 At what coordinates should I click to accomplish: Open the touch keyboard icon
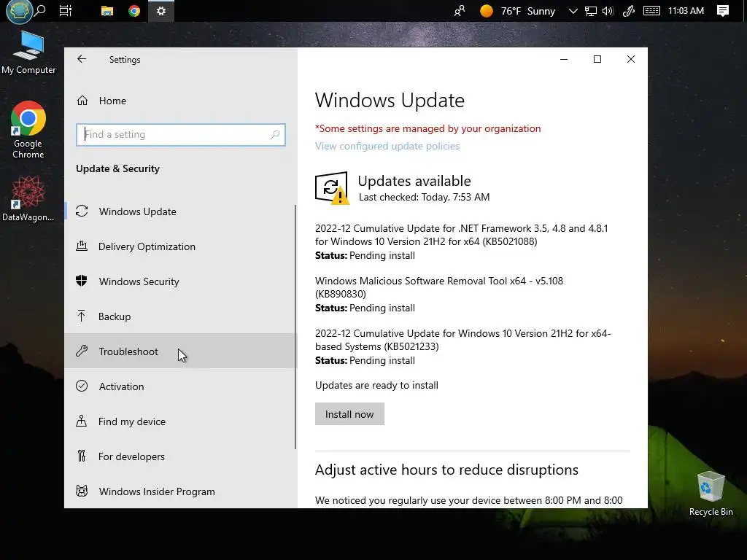651,10
